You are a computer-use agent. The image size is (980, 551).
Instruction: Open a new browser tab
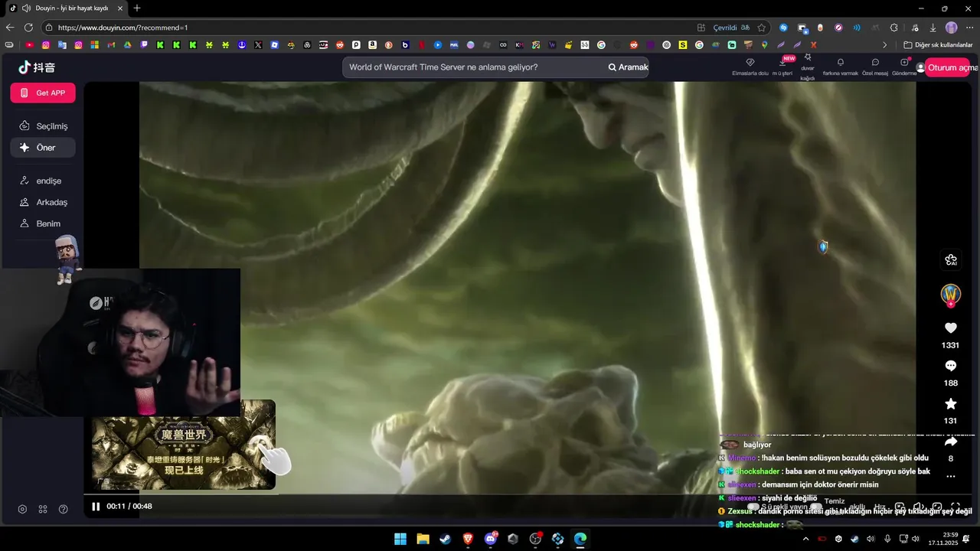(x=137, y=8)
